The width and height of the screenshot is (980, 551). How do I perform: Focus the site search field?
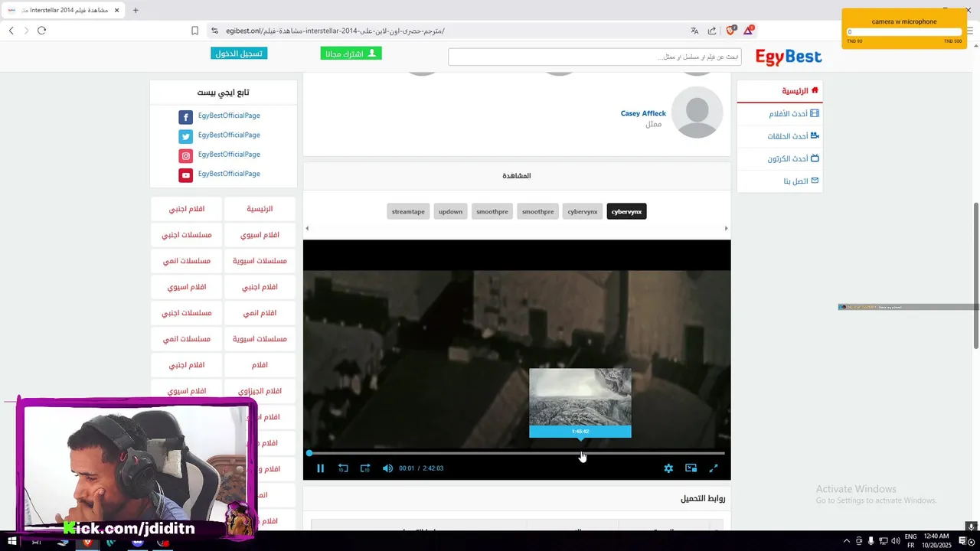594,57
